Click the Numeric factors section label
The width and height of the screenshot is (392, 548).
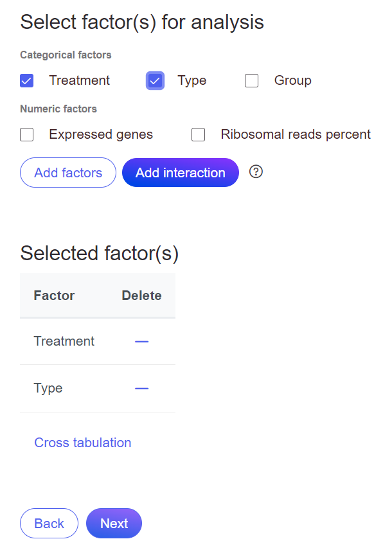pos(58,109)
